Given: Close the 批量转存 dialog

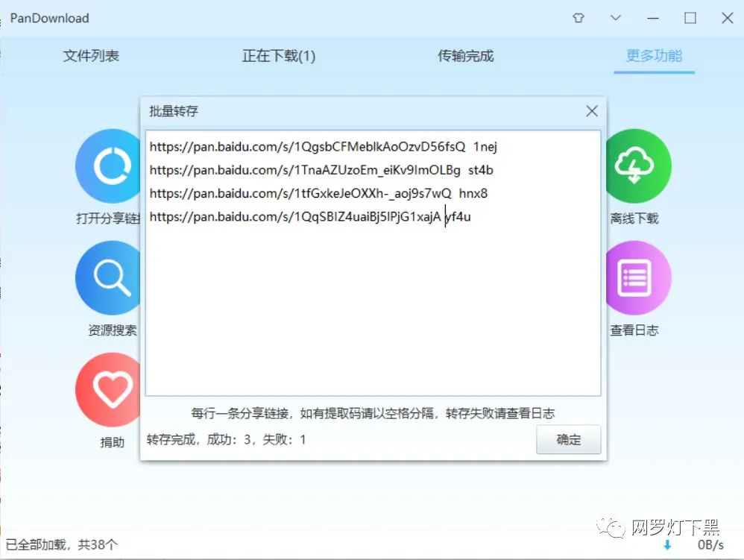Looking at the screenshot, I should (x=592, y=111).
